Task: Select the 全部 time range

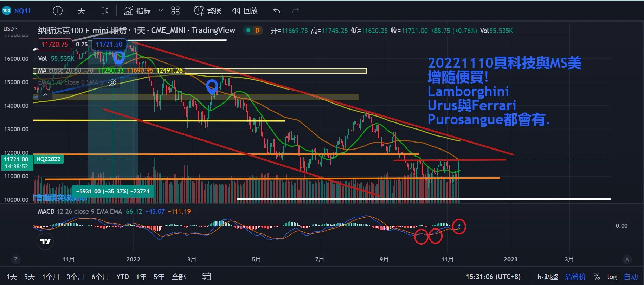Action: point(179,277)
